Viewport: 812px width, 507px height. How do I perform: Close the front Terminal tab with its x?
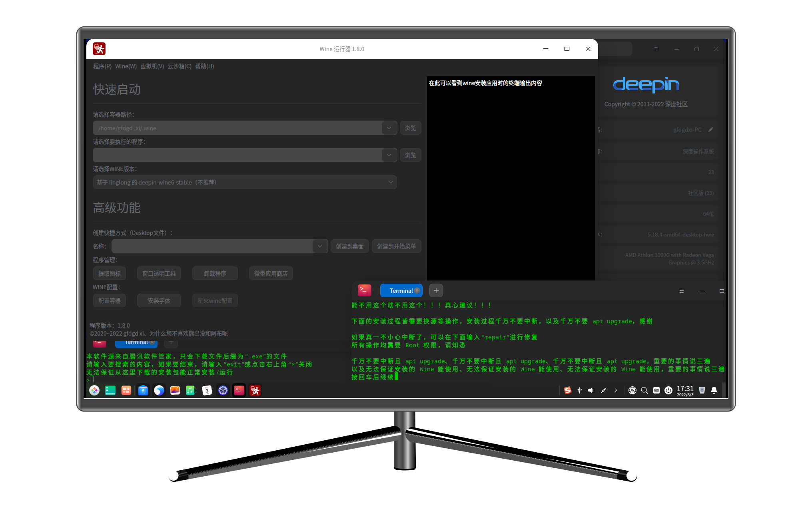point(417,290)
